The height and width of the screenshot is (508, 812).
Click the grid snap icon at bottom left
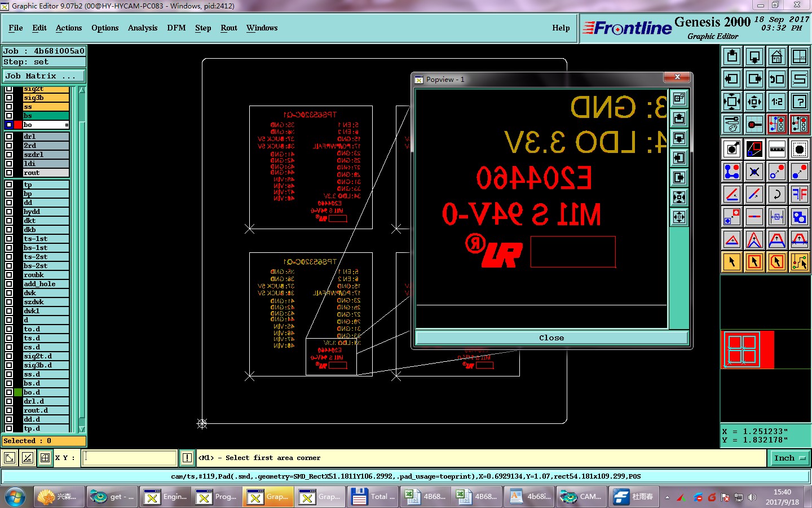[45, 458]
